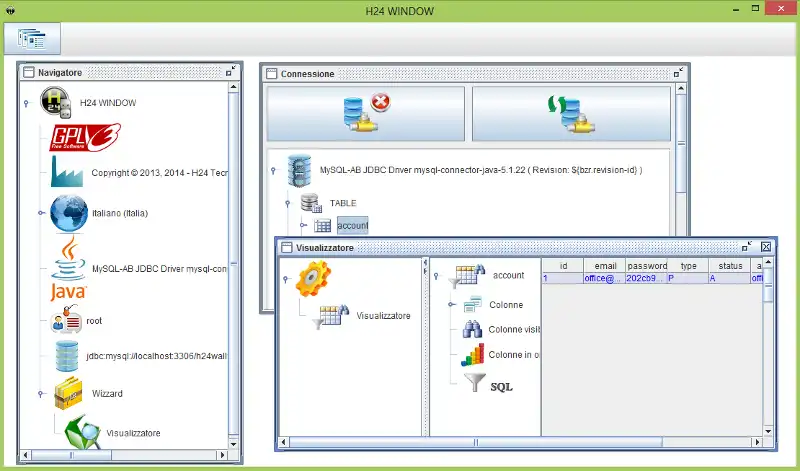Maximize the Navigatore panel
Image resolution: width=800 pixels, height=471 pixels.
231,71
